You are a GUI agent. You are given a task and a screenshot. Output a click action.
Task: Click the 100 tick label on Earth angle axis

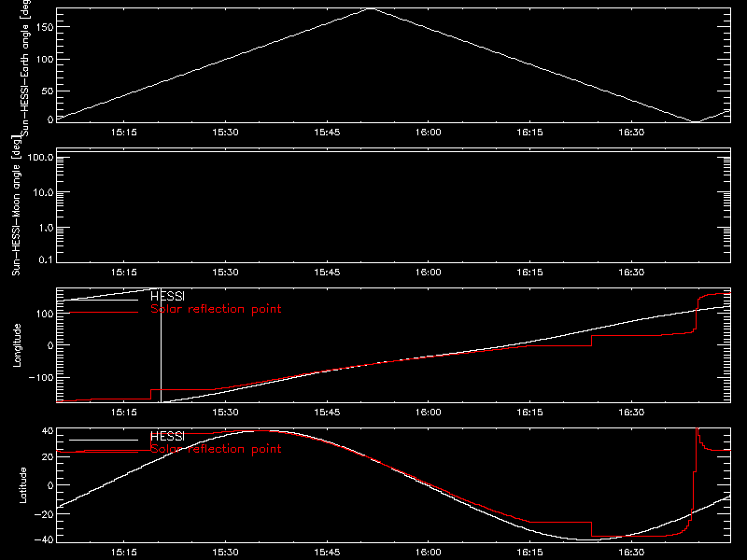[44, 60]
